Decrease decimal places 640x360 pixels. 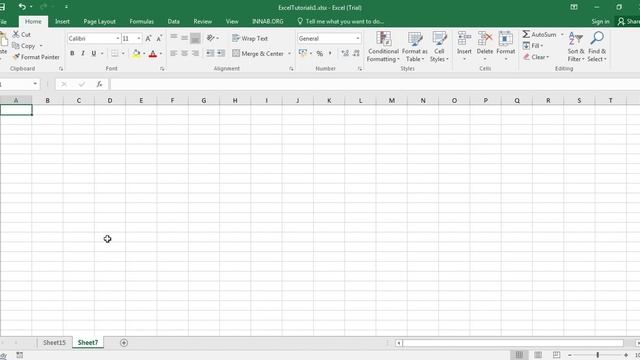point(356,53)
